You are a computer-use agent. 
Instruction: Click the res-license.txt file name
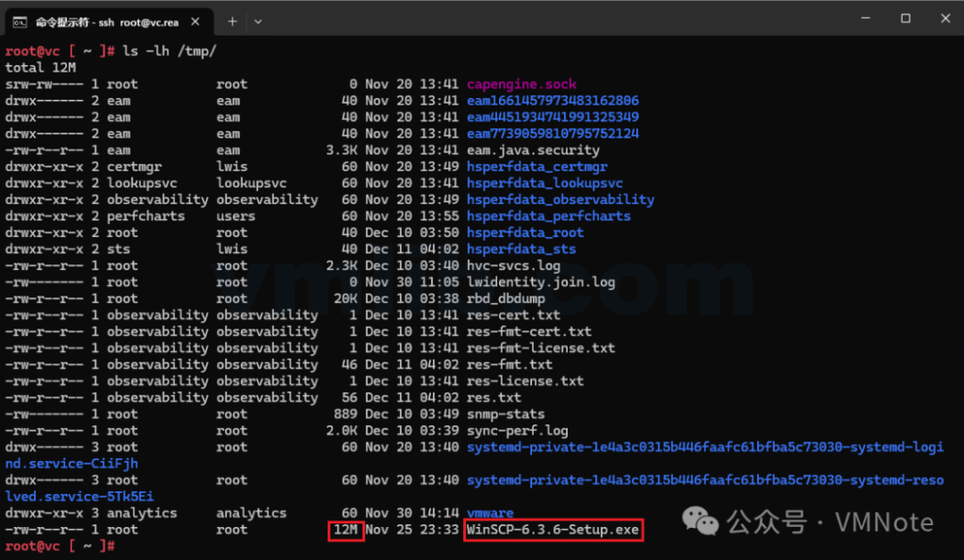tap(525, 381)
